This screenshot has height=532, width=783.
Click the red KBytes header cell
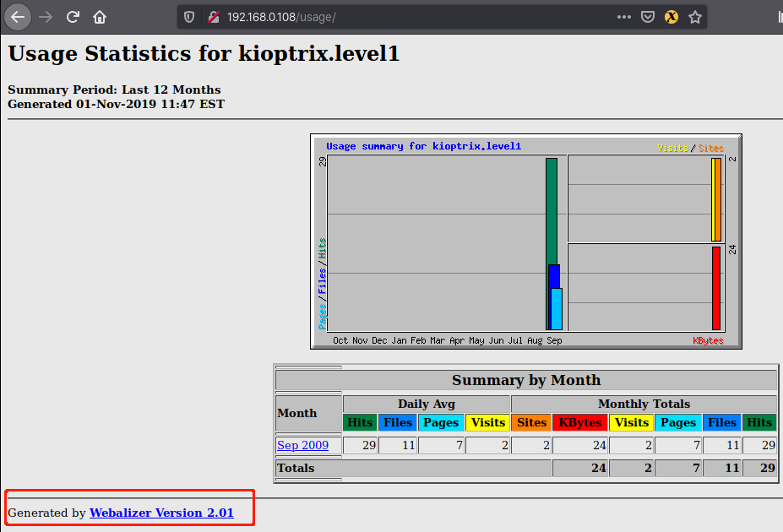(579, 422)
